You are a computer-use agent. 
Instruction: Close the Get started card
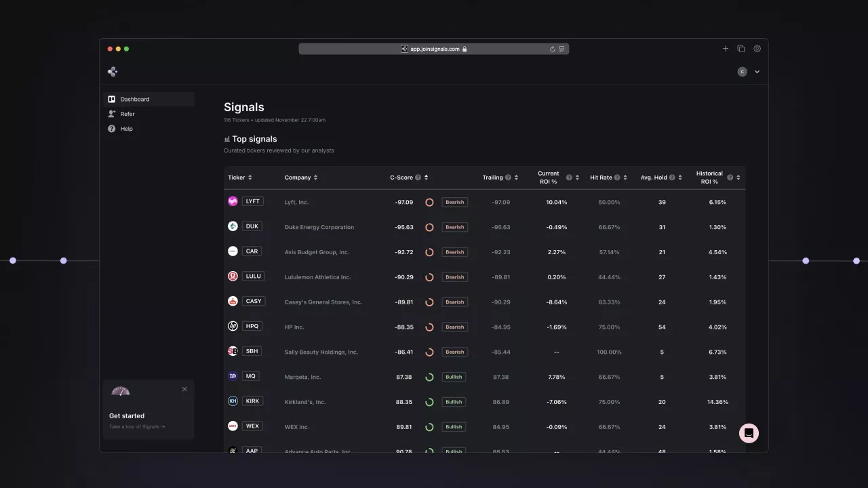(x=184, y=389)
